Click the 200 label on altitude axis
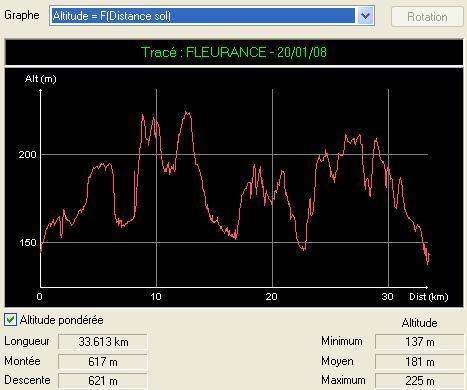This screenshot has height=390, width=467. (x=27, y=154)
